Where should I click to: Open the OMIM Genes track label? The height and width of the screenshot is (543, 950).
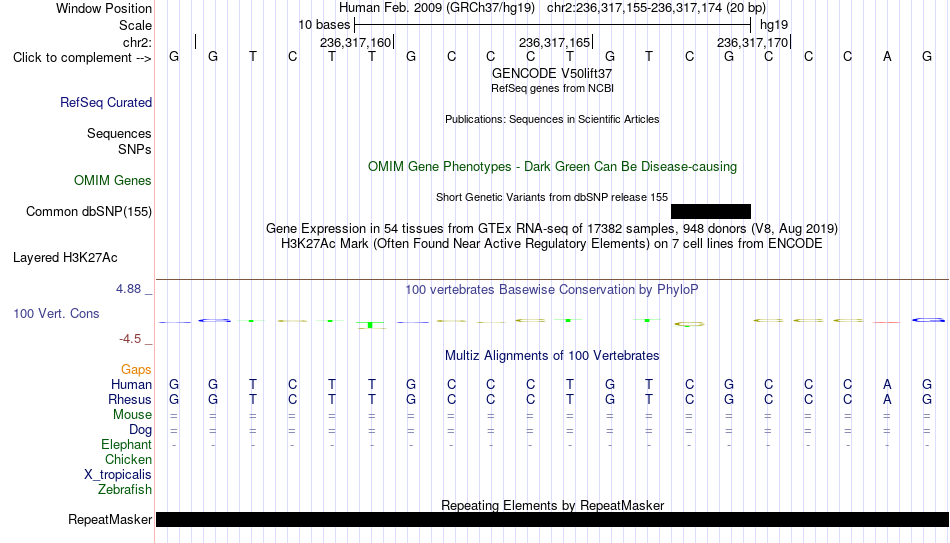tap(113, 181)
